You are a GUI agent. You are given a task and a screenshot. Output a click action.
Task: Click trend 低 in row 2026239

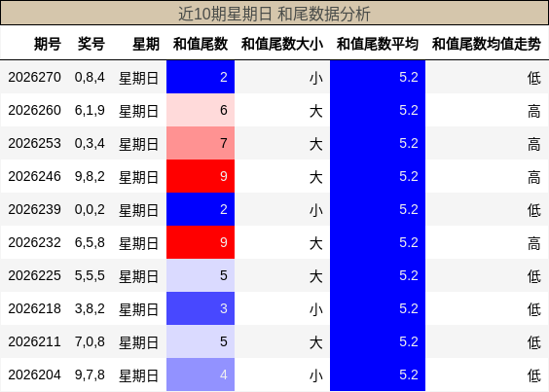pyautogui.click(x=534, y=210)
